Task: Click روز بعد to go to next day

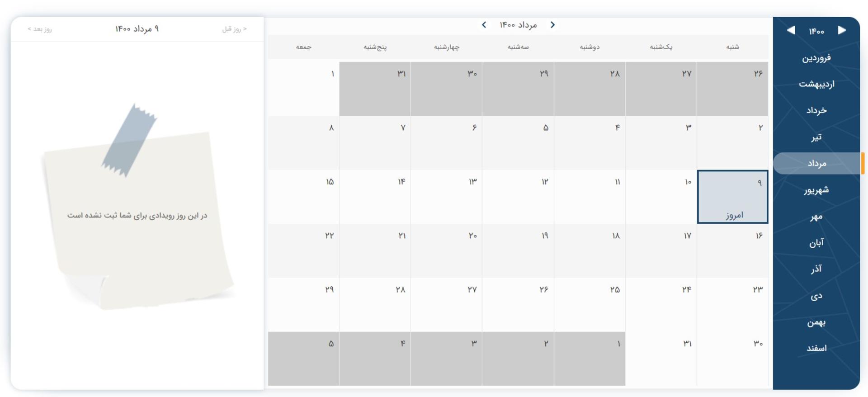Action: (40, 29)
